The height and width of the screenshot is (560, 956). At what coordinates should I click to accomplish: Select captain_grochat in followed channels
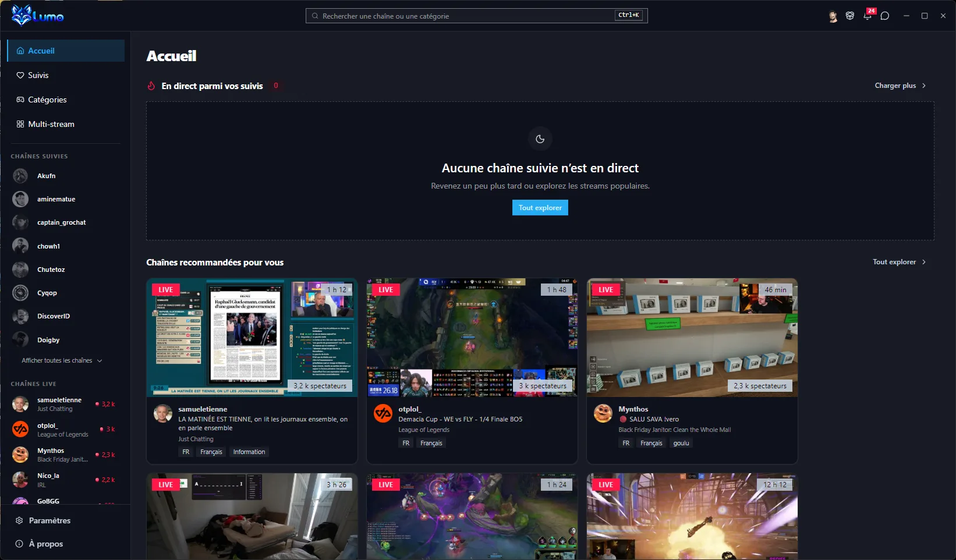click(64, 222)
